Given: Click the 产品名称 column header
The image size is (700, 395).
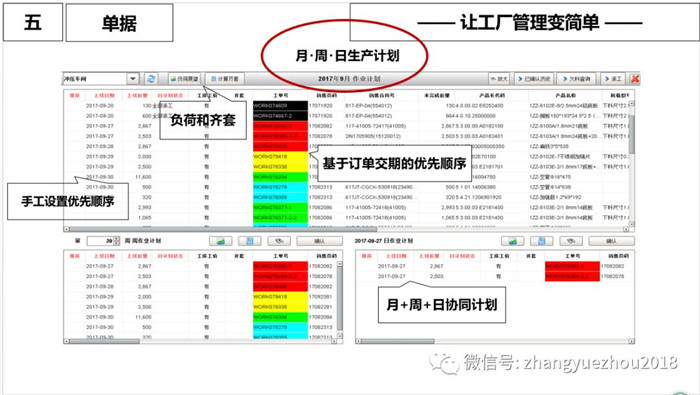Looking at the screenshot, I should coord(565,96).
